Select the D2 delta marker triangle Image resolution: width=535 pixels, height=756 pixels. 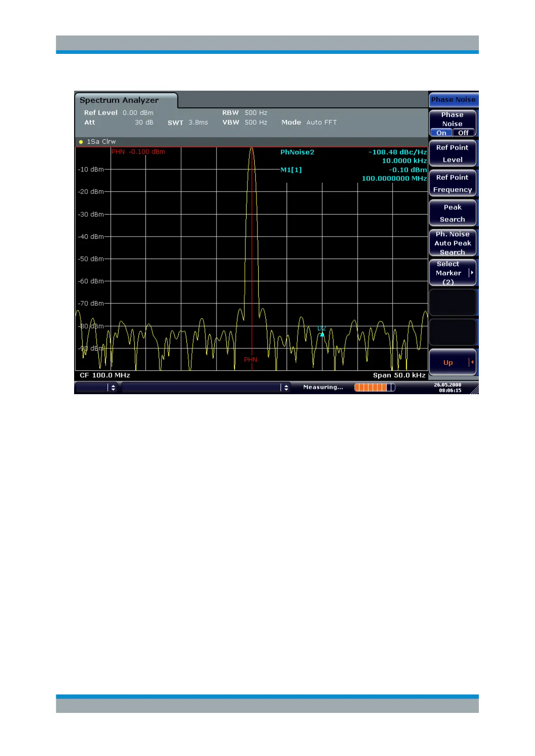[x=322, y=334]
